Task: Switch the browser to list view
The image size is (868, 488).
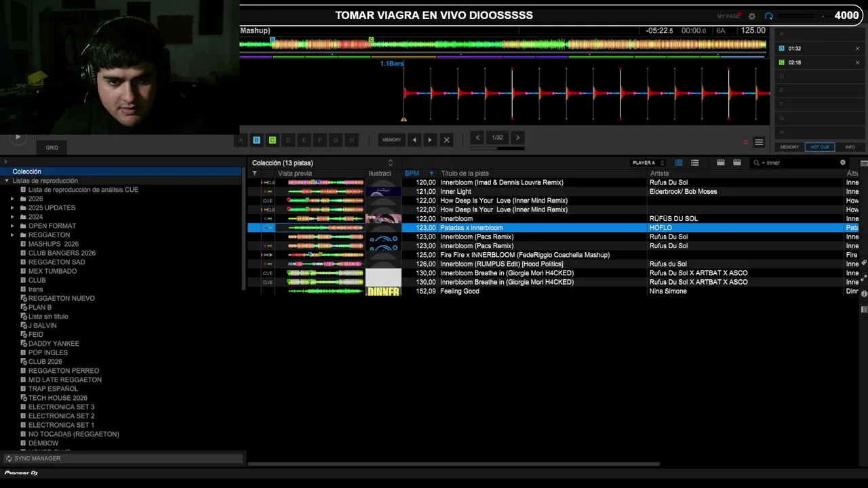Action: (x=679, y=163)
